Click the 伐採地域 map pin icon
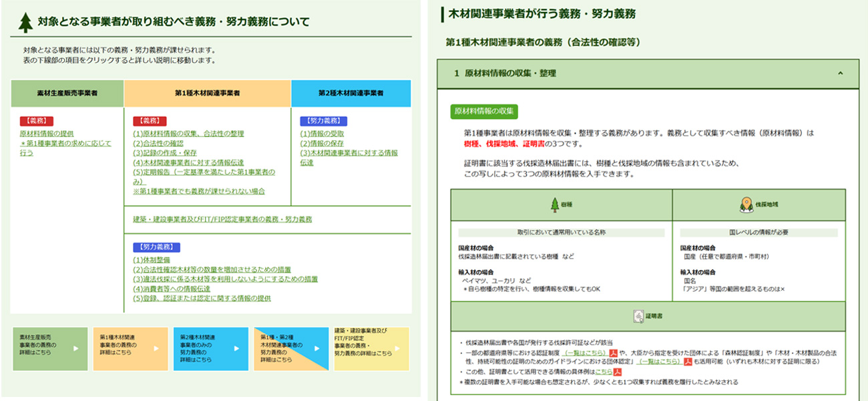 pyautogui.click(x=746, y=205)
